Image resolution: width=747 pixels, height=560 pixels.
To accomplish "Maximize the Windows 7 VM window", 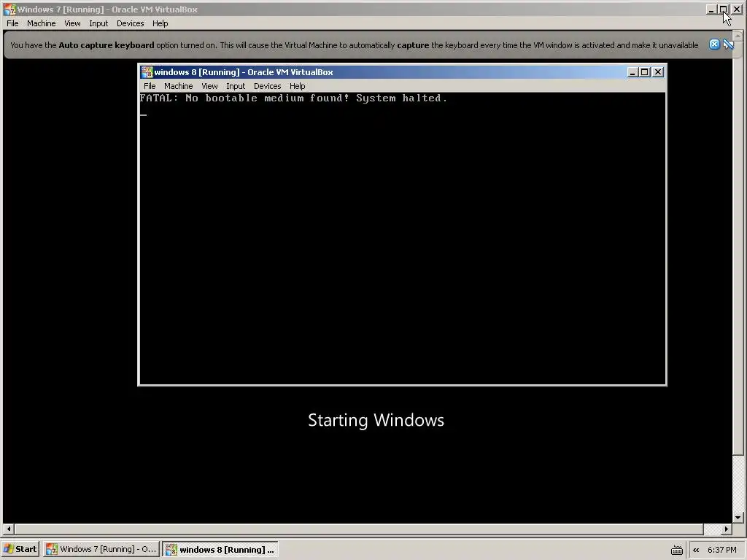I will [x=724, y=9].
